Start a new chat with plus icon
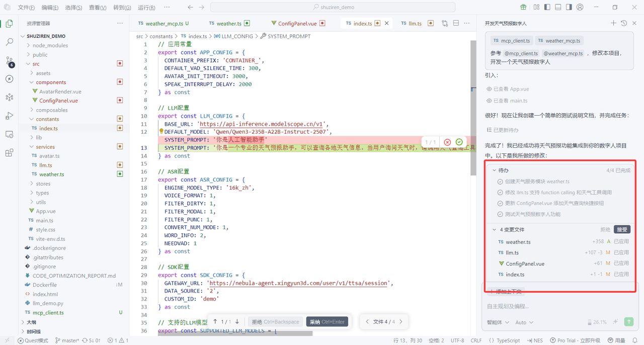 [613, 23]
